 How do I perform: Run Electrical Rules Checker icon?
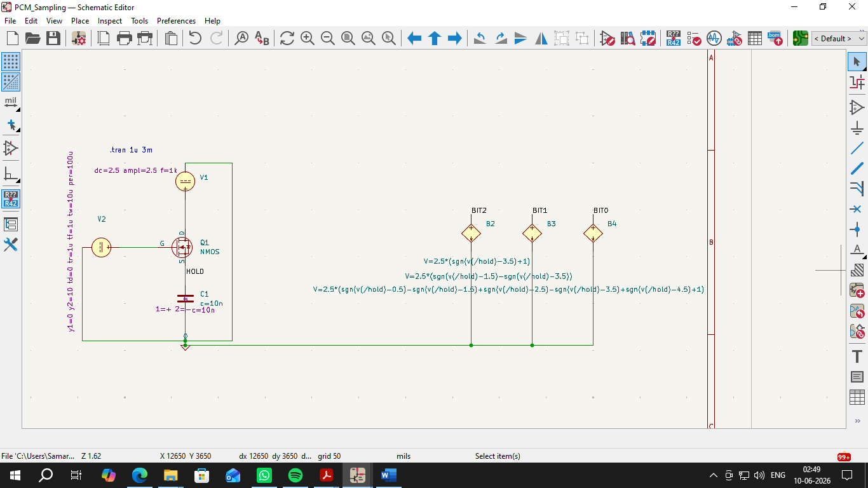click(694, 38)
